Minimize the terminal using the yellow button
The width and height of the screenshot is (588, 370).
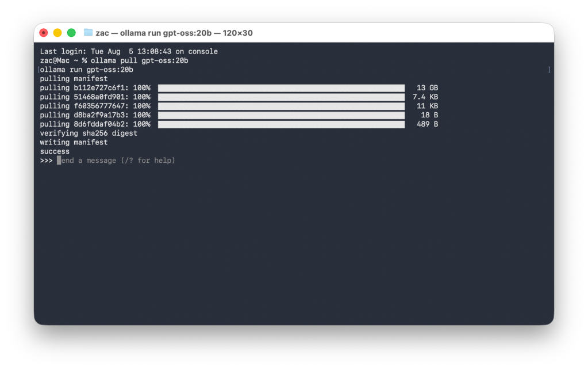coord(57,33)
